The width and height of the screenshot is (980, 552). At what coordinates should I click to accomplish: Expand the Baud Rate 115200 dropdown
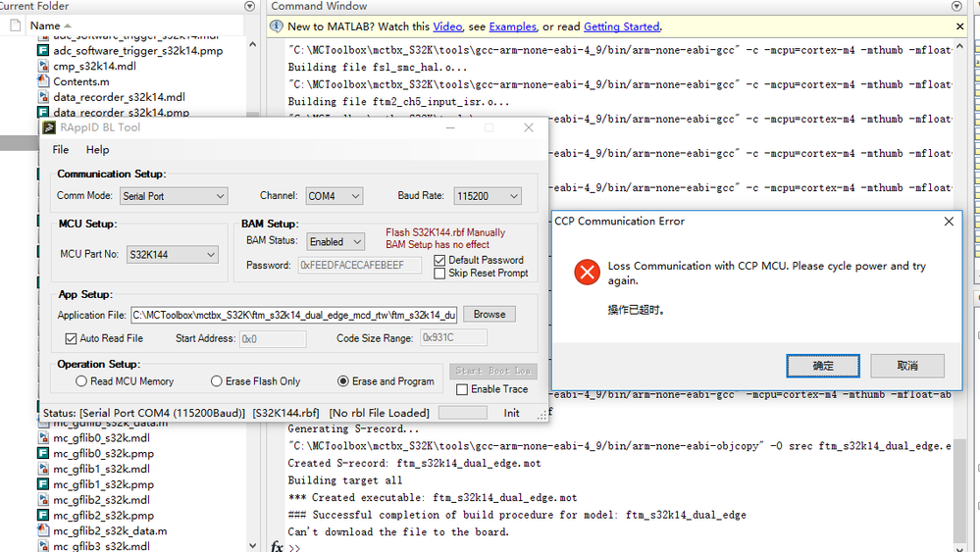point(488,196)
